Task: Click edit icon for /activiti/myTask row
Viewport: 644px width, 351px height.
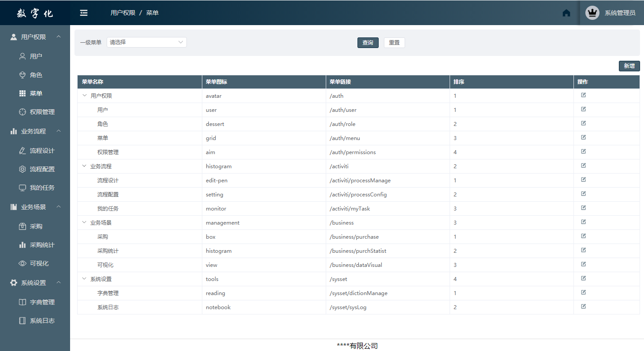Action: (583, 208)
